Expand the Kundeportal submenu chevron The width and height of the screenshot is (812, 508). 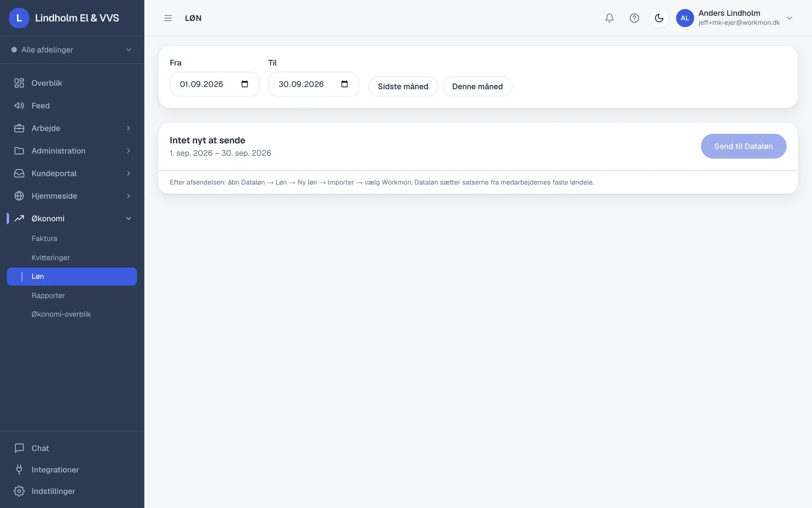click(x=128, y=173)
